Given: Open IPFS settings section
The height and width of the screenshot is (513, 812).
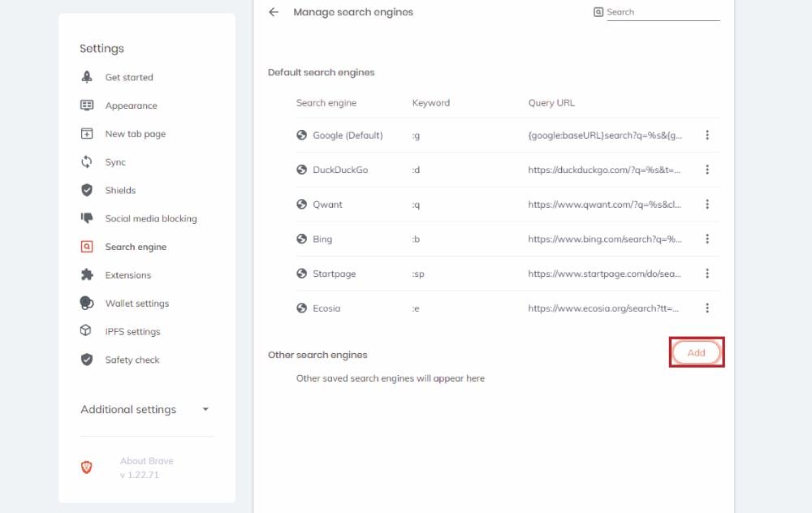Looking at the screenshot, I should (132, 331).
